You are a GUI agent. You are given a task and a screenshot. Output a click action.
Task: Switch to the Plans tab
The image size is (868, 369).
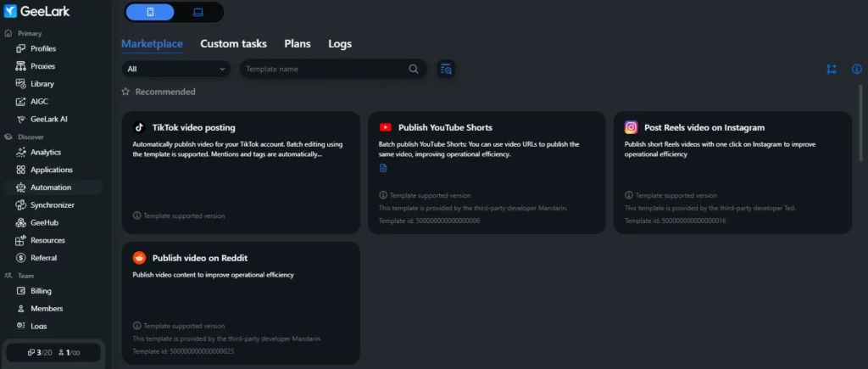[298, 44]
